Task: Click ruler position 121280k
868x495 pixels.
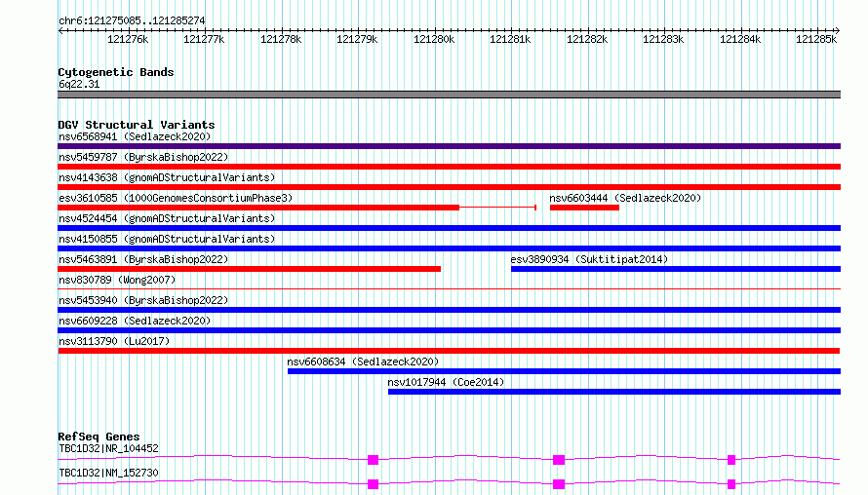Action: click(435, 39)
